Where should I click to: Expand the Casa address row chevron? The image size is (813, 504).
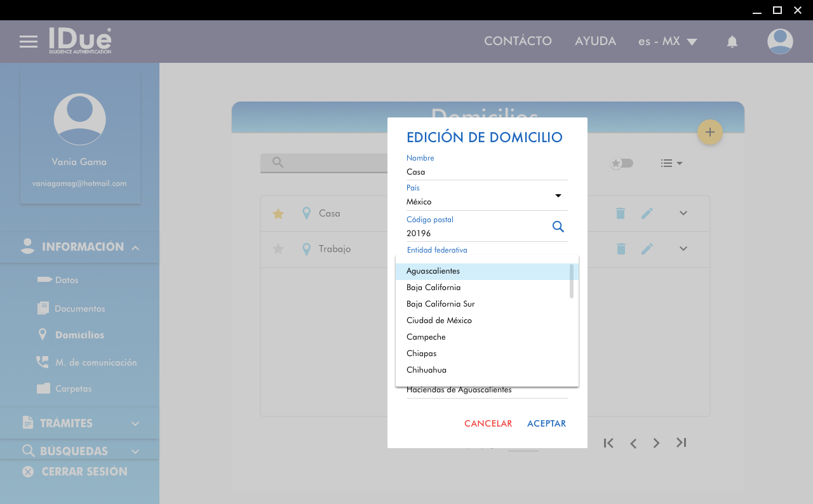point(683,213)
